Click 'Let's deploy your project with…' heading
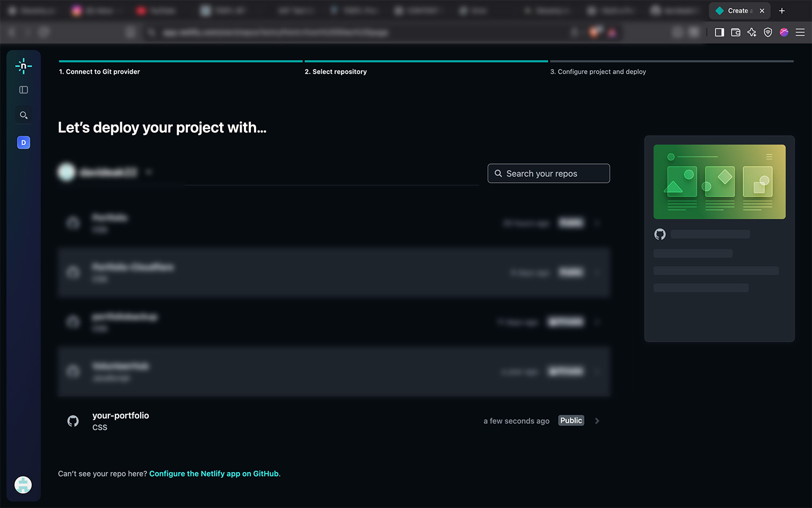Screen dimensions: 812x508 coord(162,127)
